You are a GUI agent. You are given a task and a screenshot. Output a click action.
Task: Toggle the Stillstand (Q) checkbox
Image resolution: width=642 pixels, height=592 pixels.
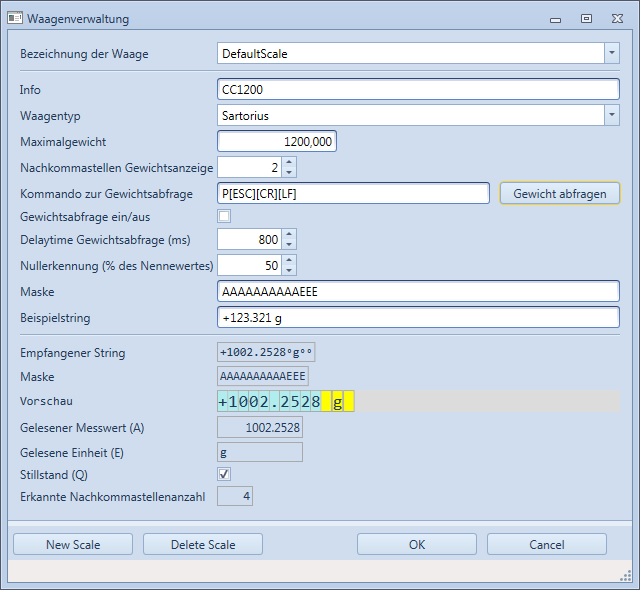pyautogui.click(x=225, y=474)
